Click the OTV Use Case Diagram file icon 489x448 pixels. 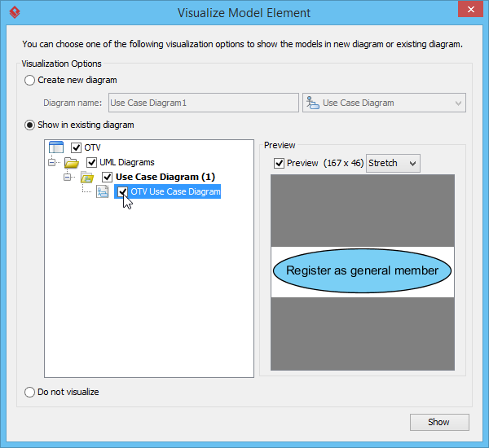pyautogui.click(x=103, y=191)
